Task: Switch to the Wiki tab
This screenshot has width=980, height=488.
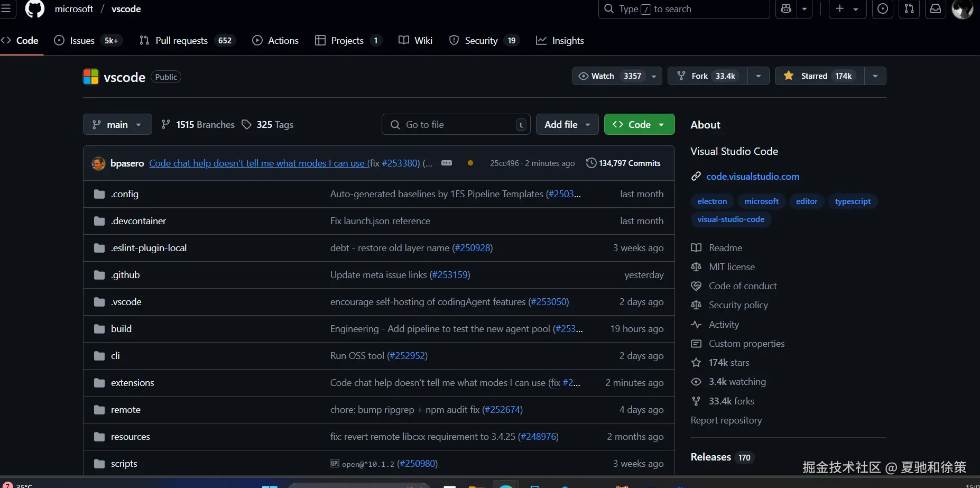Action: 415,41
